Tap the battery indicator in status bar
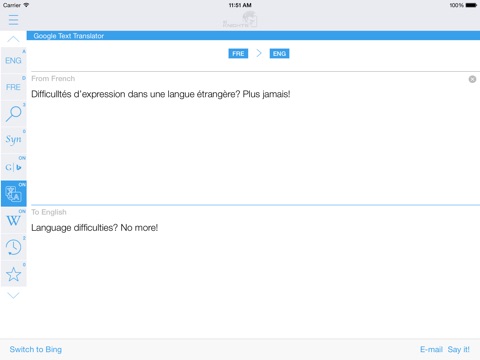Screen dimensions: 480x360 click(471, 5)
